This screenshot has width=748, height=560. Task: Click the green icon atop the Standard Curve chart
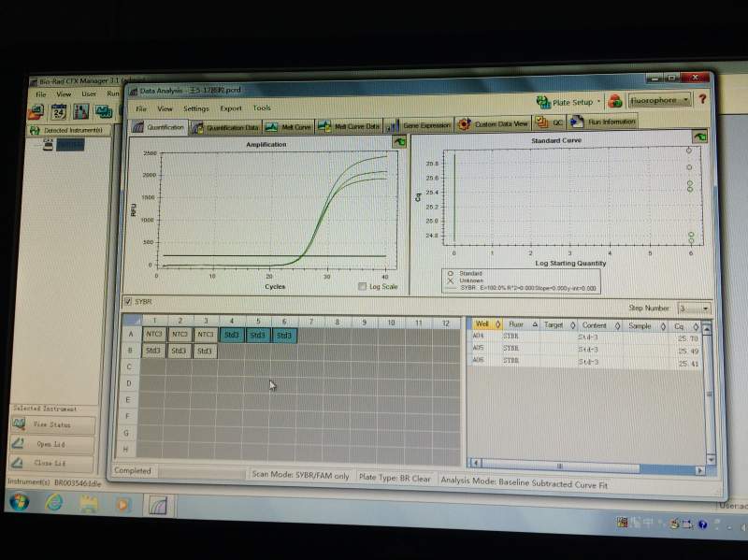(x=699, y=136)
